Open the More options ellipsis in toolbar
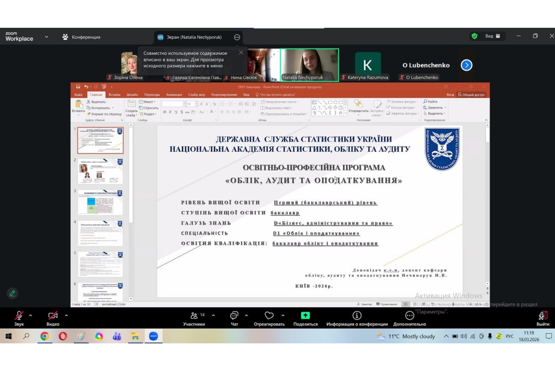 (409, 318)
